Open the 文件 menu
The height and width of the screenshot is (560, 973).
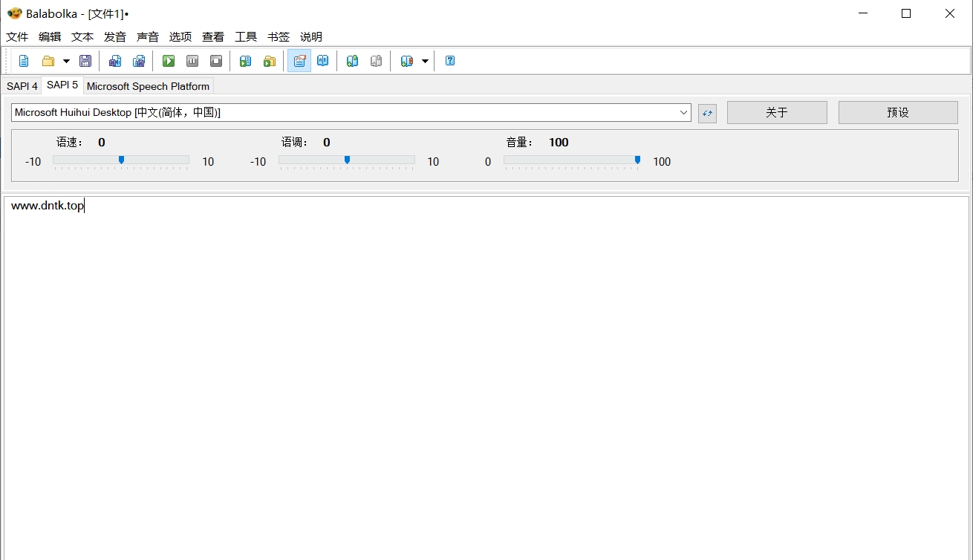pos(17,36)
